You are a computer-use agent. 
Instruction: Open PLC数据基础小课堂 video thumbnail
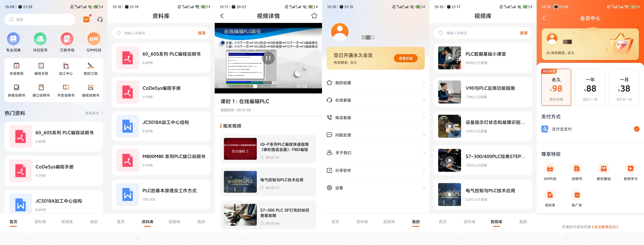pyautogui.click(x=449, y=58)
